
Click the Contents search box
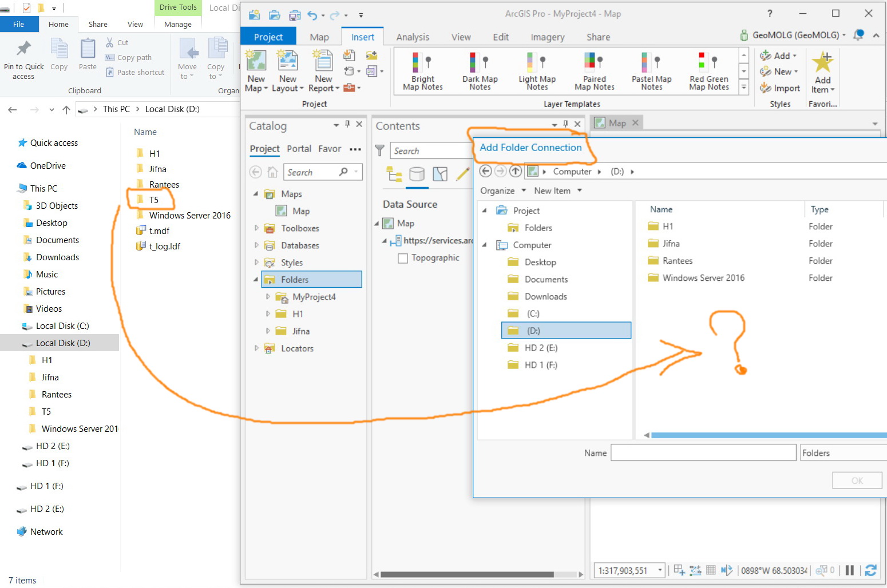tap(431, 150)
